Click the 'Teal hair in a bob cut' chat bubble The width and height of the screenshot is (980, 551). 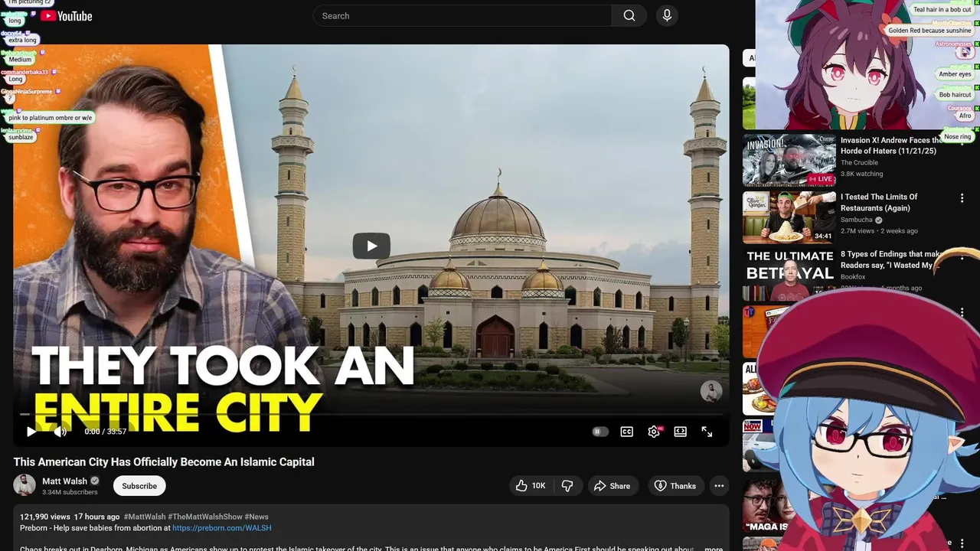pyautogui.click(x=942, y=10)
